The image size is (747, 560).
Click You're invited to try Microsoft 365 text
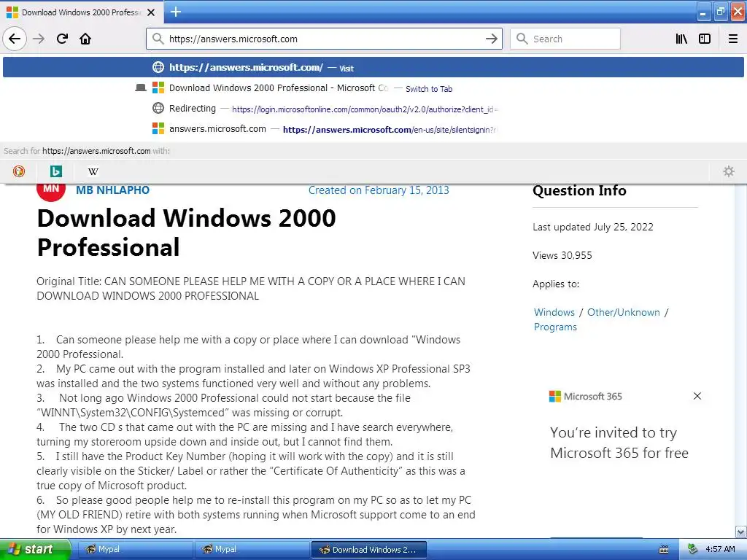click(x=619, y=443)
